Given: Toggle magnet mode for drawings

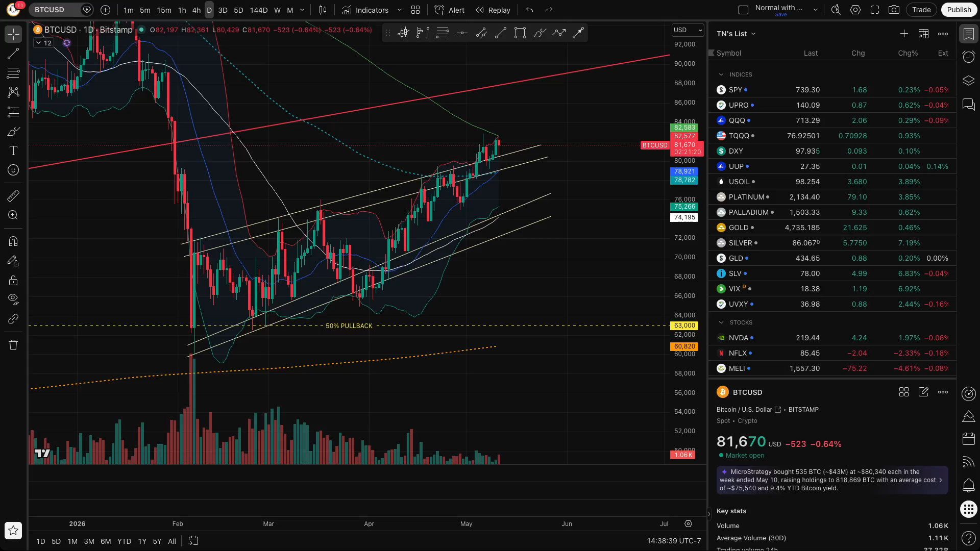Looking at the screenshot, I should pyautogui.click(x=13, y=241).
